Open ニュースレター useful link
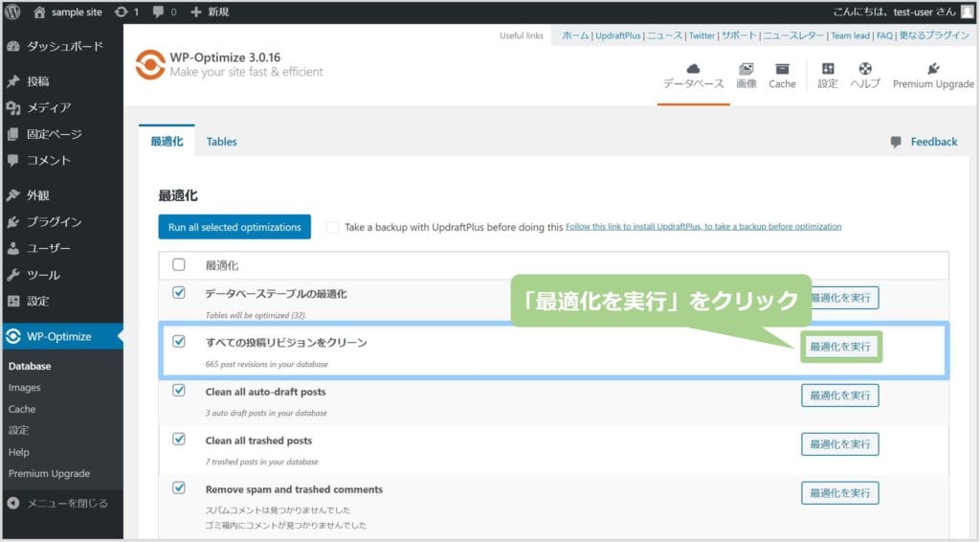Screen dimensions: 980x542 pyautogui.click(x=793, y=35)
